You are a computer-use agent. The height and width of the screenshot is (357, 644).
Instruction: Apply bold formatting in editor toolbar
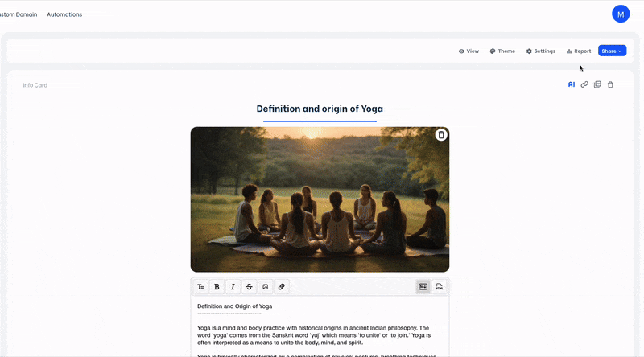point(217,287)
